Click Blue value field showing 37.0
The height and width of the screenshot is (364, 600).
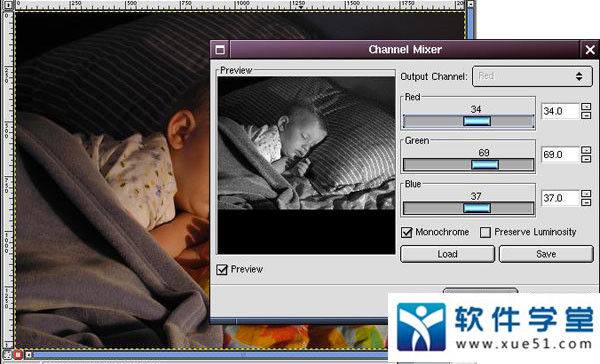pos(560,198)
